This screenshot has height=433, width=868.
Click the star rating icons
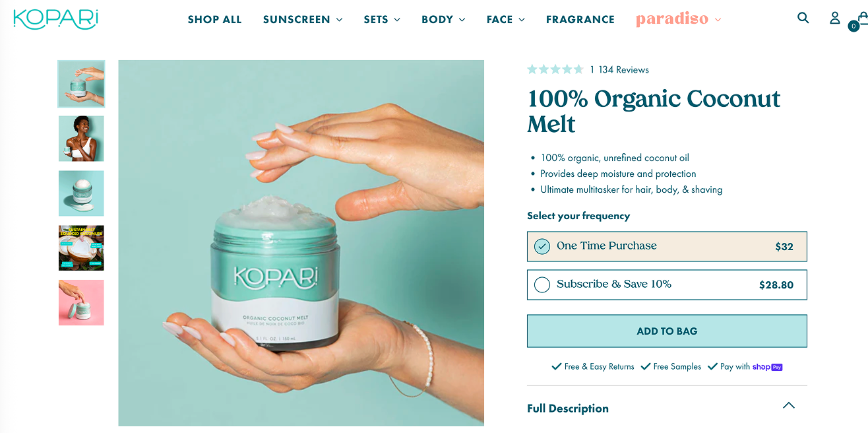tap(555, 69)
